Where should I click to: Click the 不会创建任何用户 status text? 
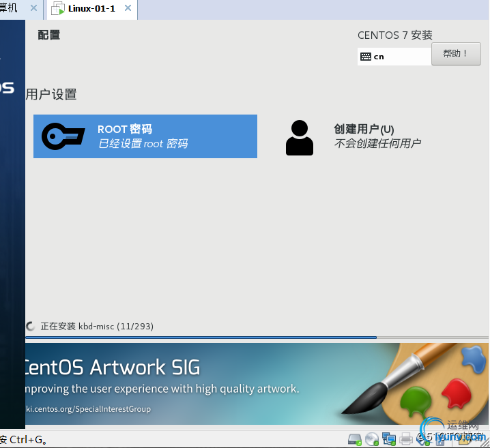377,144
